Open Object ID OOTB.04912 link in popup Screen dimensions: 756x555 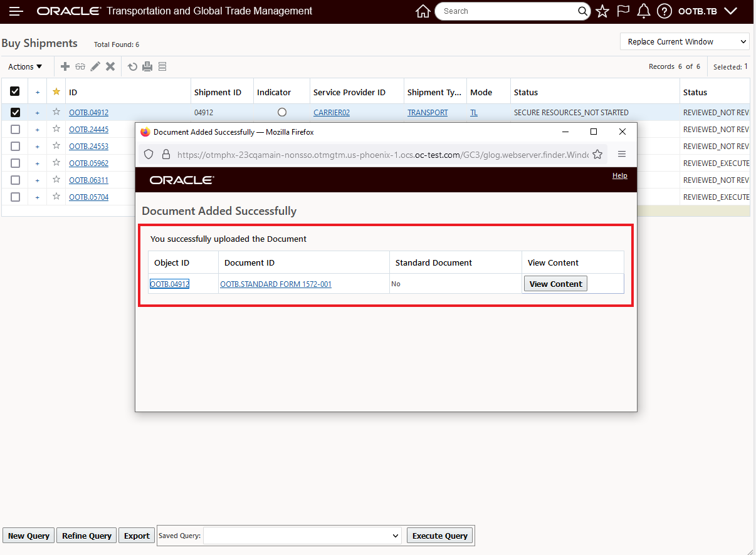pyautogui.click(x=169, y=284)
